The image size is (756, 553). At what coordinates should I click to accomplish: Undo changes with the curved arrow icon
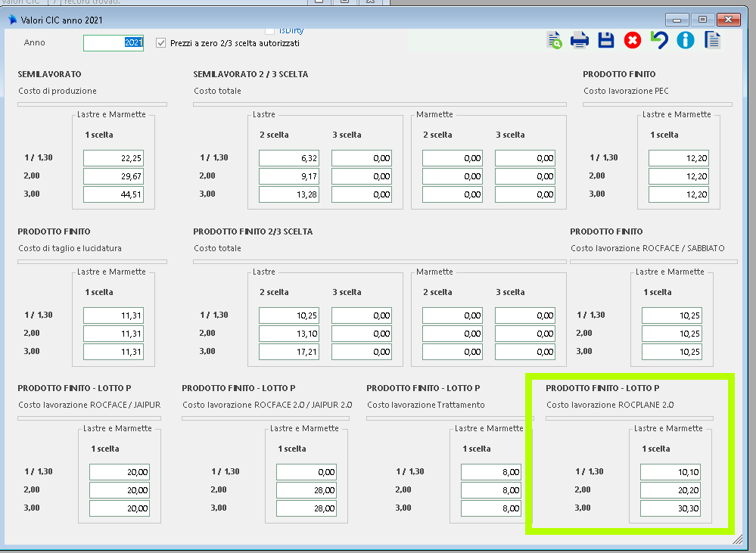659,40
